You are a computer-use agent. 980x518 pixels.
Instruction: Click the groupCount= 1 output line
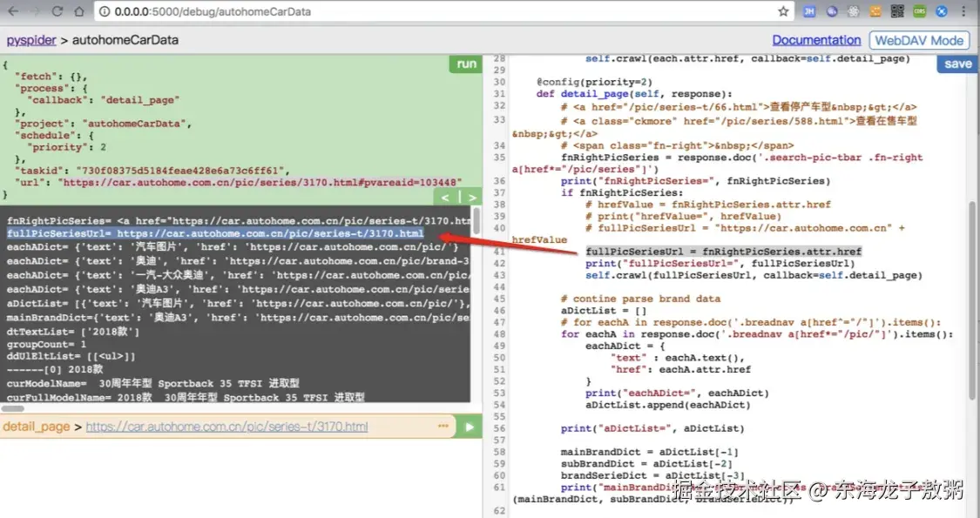click(x=47, y=344)
